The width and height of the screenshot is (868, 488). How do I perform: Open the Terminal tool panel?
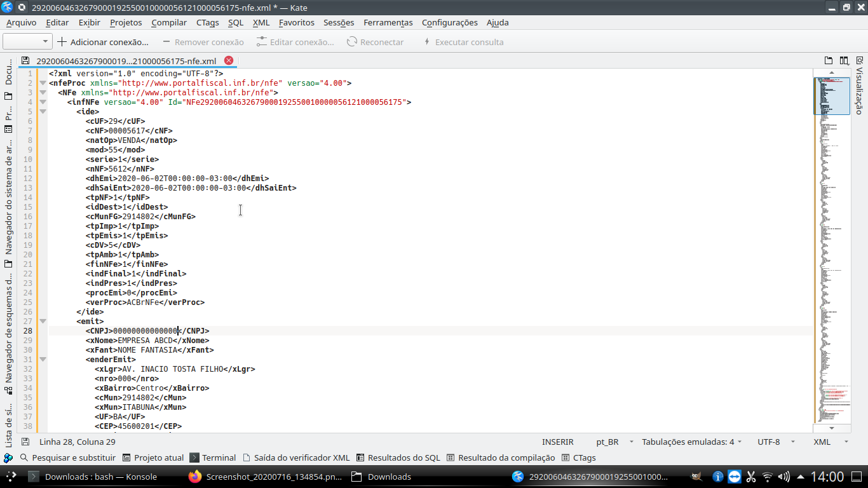click(x=213, y=457)
